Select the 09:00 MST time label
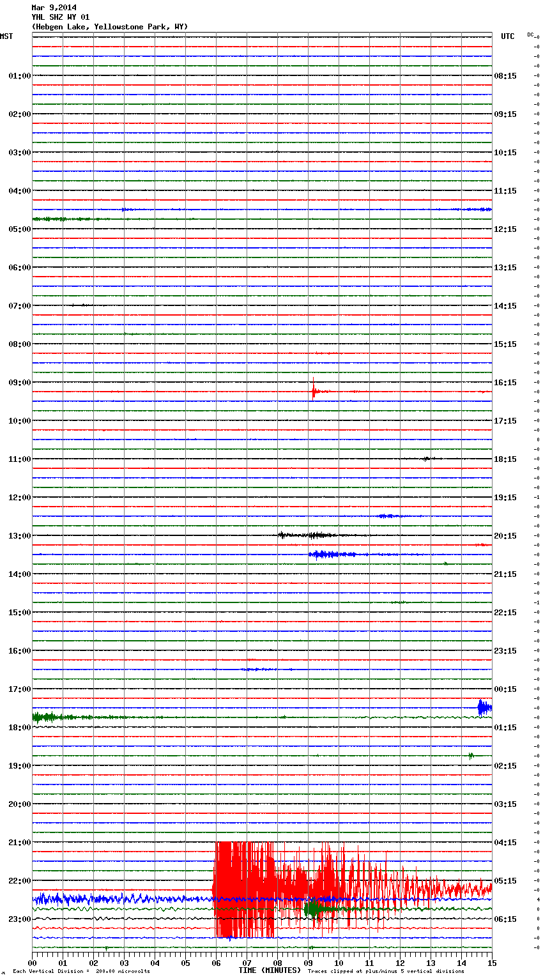 [x=19, y=383]
